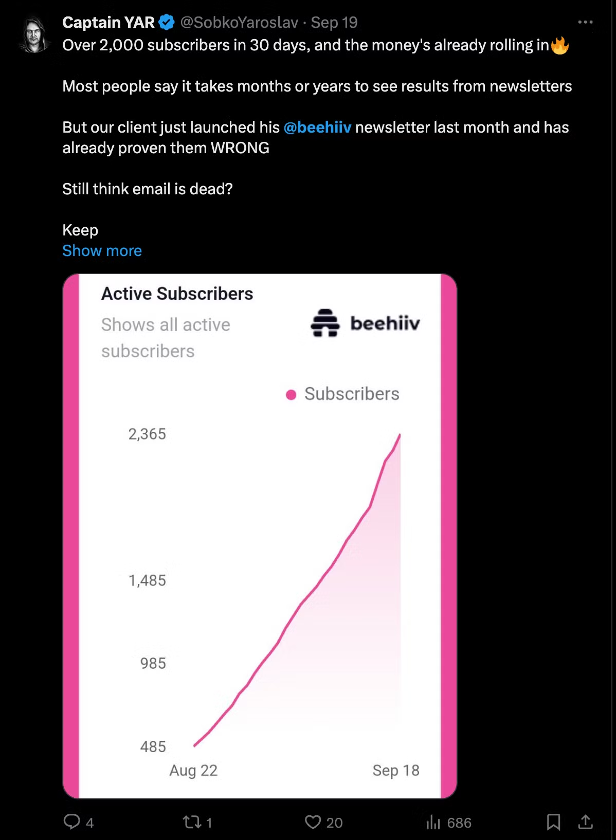Open Captain YAR profile avatar
This screenshot has height=840, width=616.
click(34, 35)
